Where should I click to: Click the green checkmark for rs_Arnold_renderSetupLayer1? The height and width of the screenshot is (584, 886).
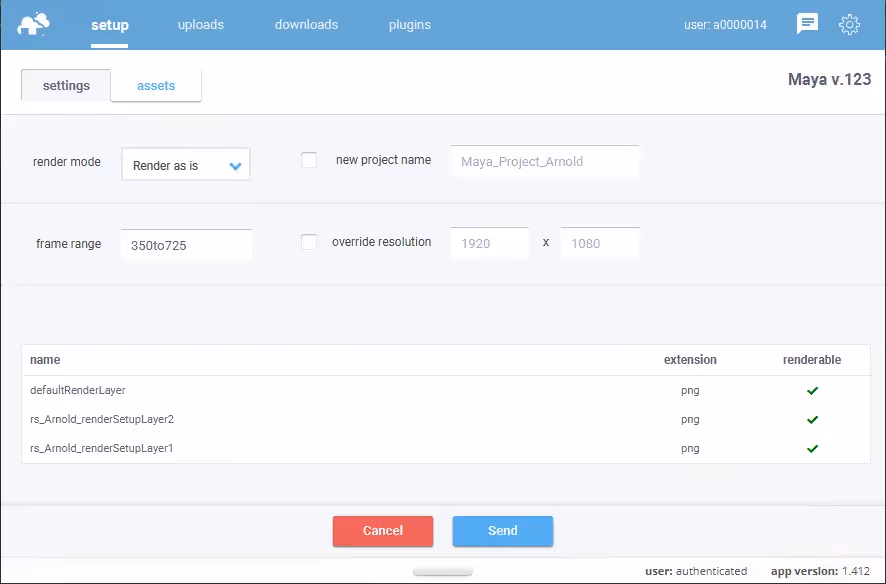pos(813,448)
